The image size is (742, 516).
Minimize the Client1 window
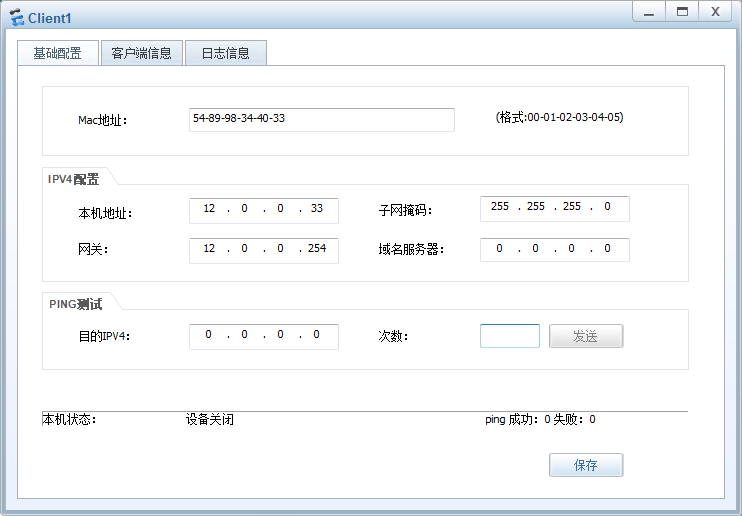pos(649,12)
